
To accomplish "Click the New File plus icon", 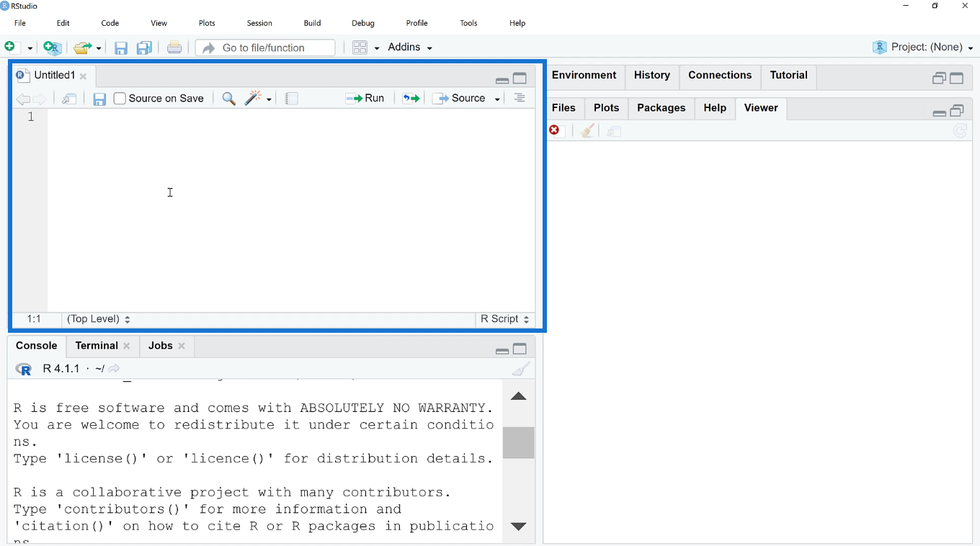I will (x=10, y=47).
